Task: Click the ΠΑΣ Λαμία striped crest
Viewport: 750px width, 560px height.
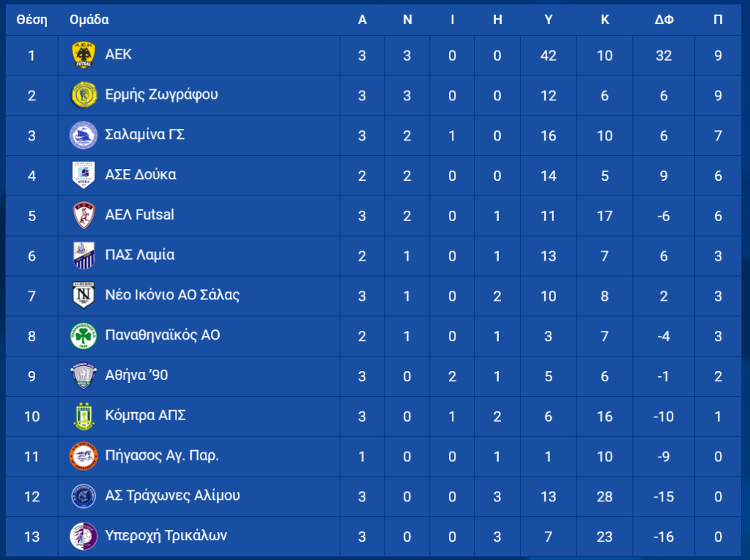Action: tap(83, 255)
